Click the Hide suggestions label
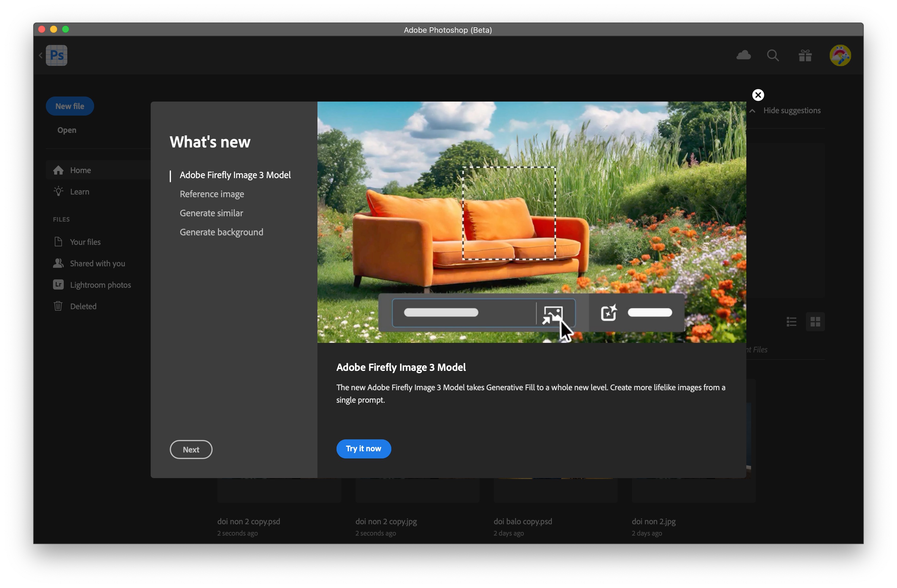This screenshot has height=588, width=897. [x=792, y=111]
